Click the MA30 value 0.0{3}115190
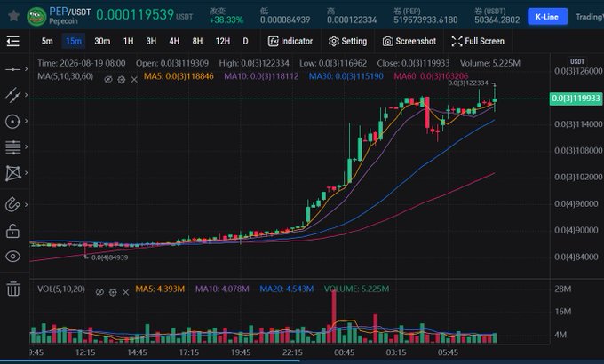 pyautogui.click(x=346, y=76)
